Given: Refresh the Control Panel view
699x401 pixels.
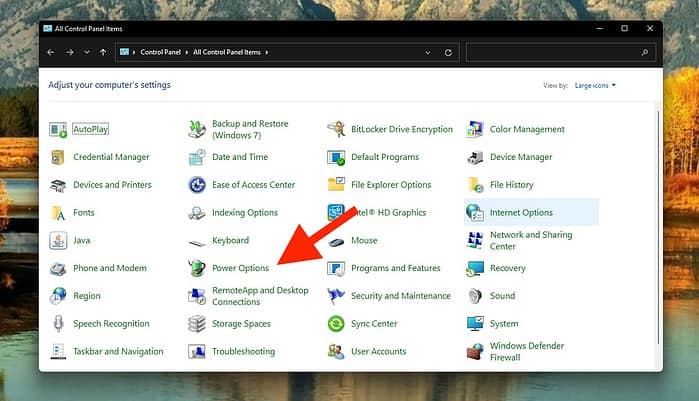Looking at the screenshot, I should click(448, 52).
